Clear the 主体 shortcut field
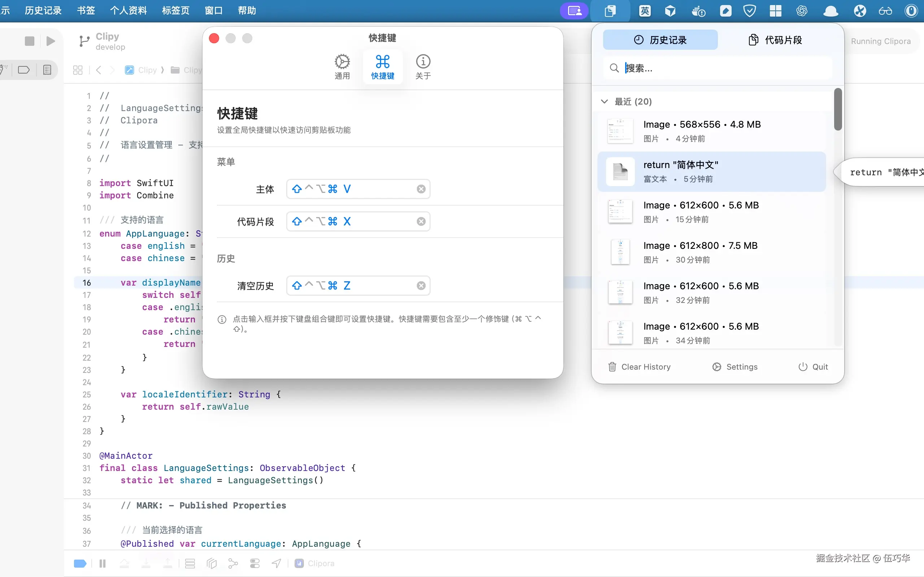Image resolution: width=924 pixels, height=577 pixels. [421, 189]
